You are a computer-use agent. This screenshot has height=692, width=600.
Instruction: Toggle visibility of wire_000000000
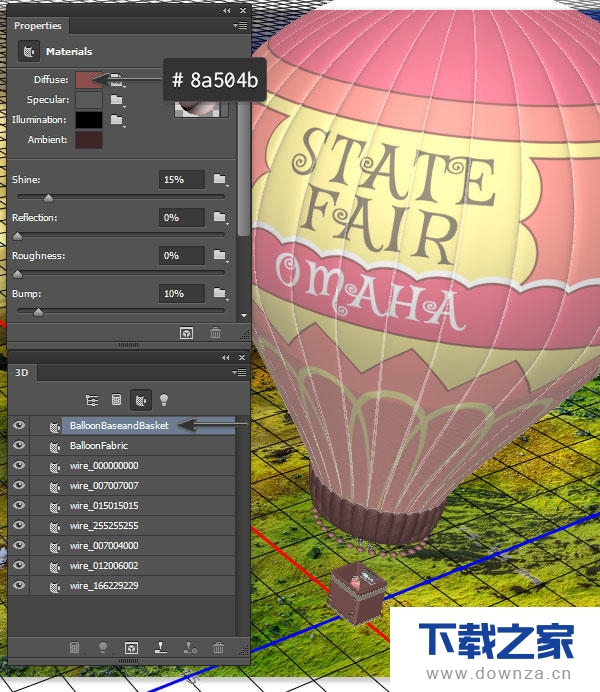19,465
